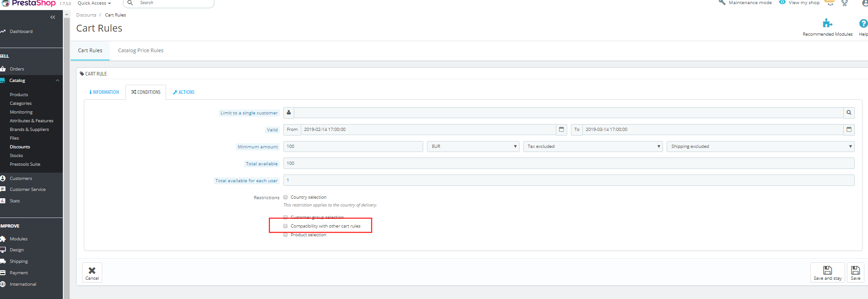Open Recommended Modules puzzle icon

click(827, 23)
